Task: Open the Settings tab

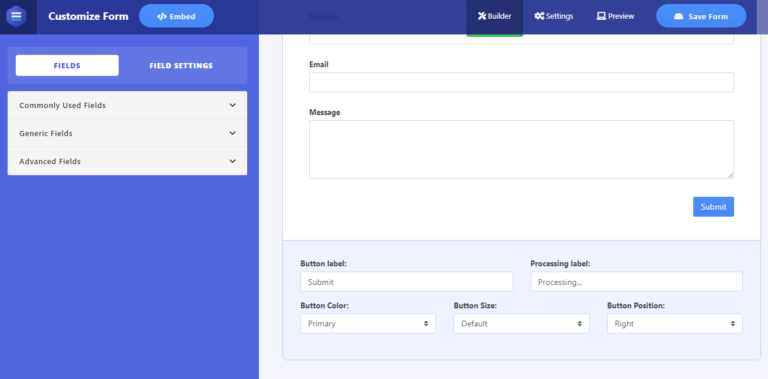Action: pos(554,16)
